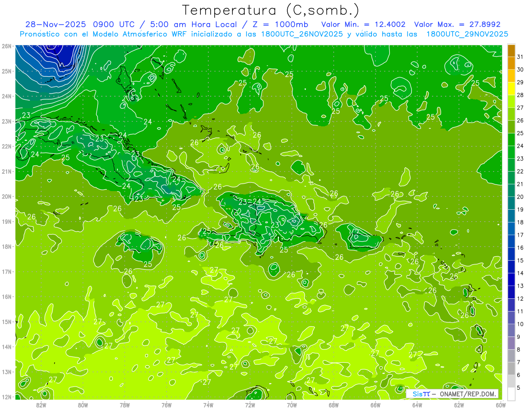This screenshot has height=411, width=532.
Task: Click the "64W" longitude axis label
Action: coord(417,405)
